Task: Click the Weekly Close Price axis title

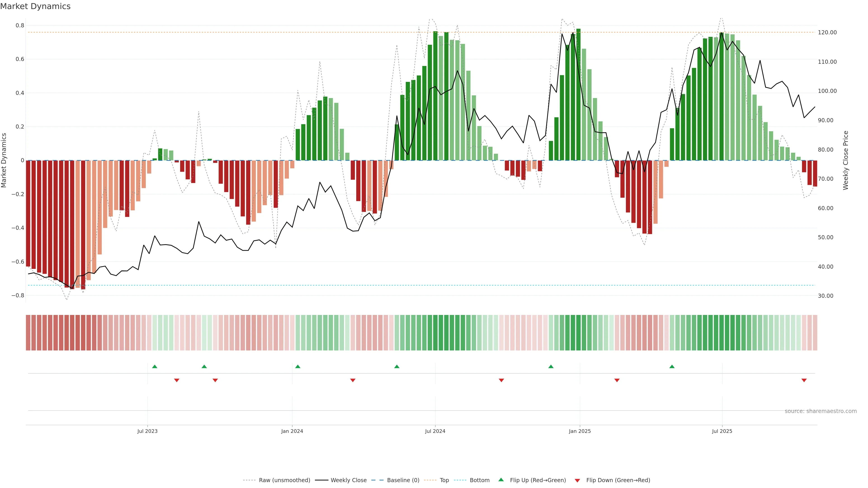Action: point(846,160)
